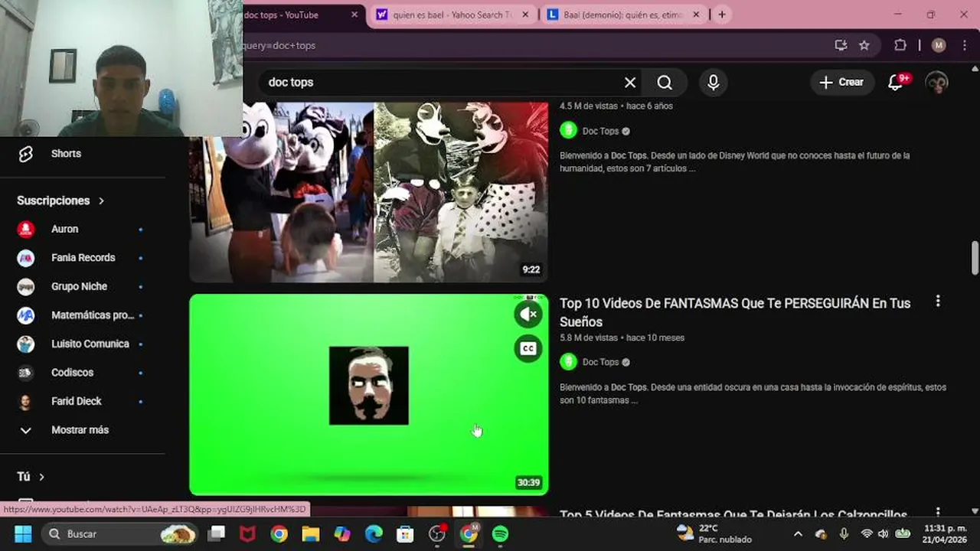Open Microsoft Copilot from the taskbar

(x=342, y=533)
